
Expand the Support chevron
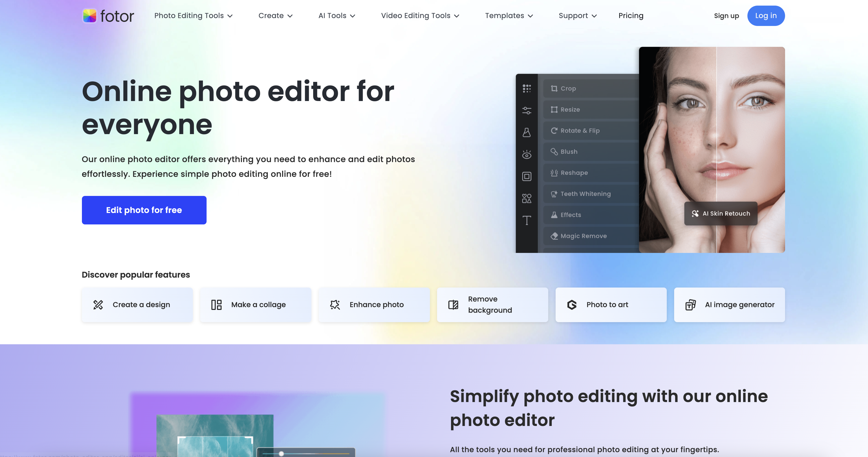[x=594, y=16]
